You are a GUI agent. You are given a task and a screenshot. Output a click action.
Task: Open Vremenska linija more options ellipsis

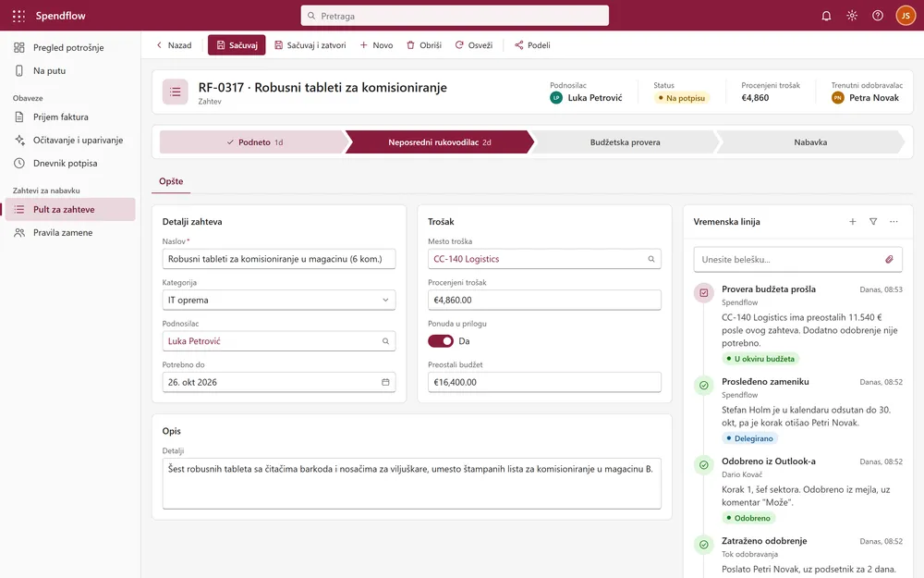click(x=894, y=222)
